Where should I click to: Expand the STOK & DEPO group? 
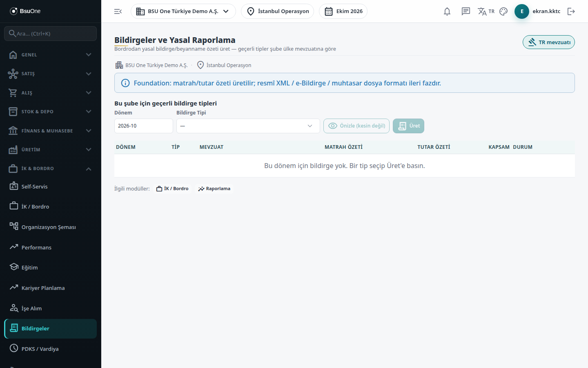point(51,112)
